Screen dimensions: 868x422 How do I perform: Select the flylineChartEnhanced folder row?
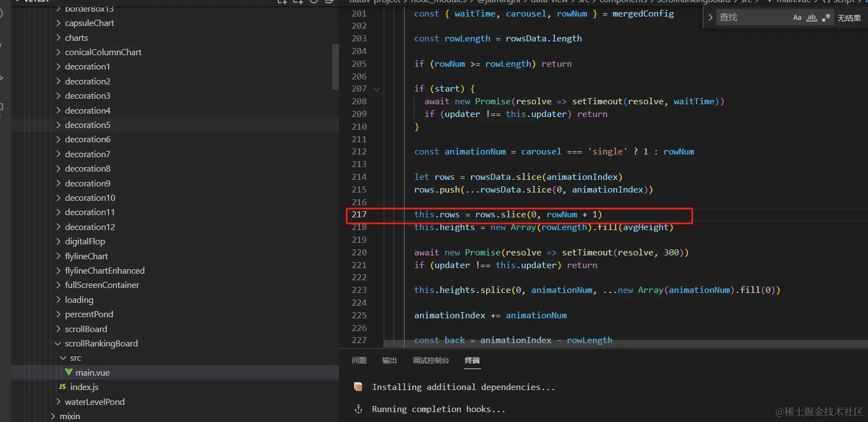point(175,270)
